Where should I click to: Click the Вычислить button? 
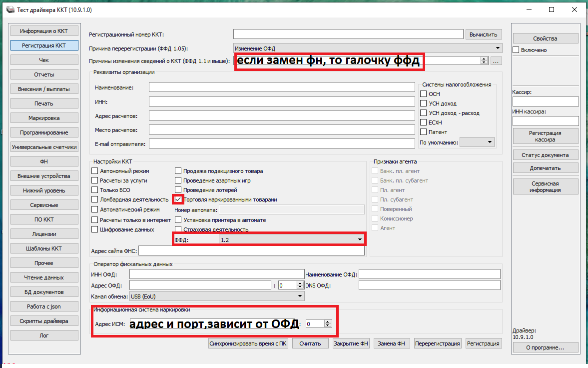[483, 33]
